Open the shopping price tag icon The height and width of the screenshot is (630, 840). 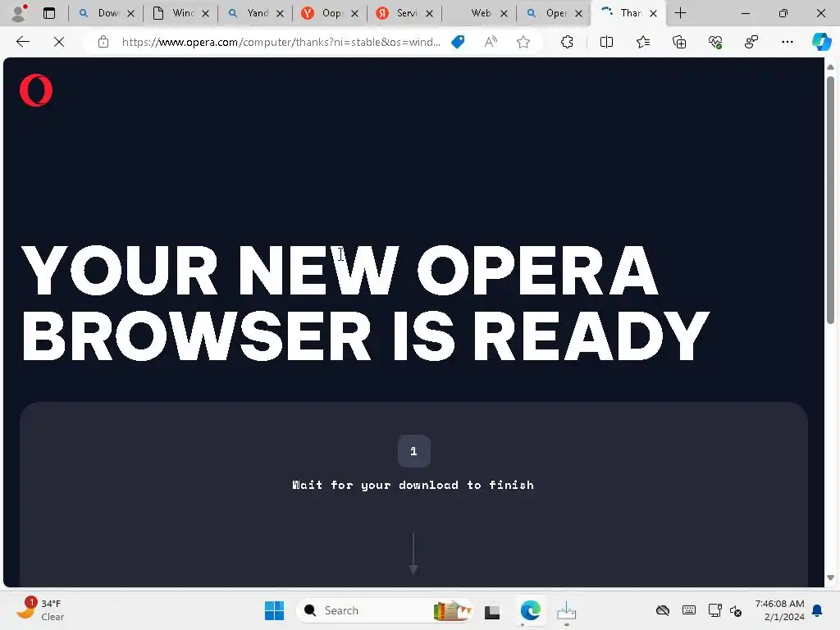pos(458,42)
